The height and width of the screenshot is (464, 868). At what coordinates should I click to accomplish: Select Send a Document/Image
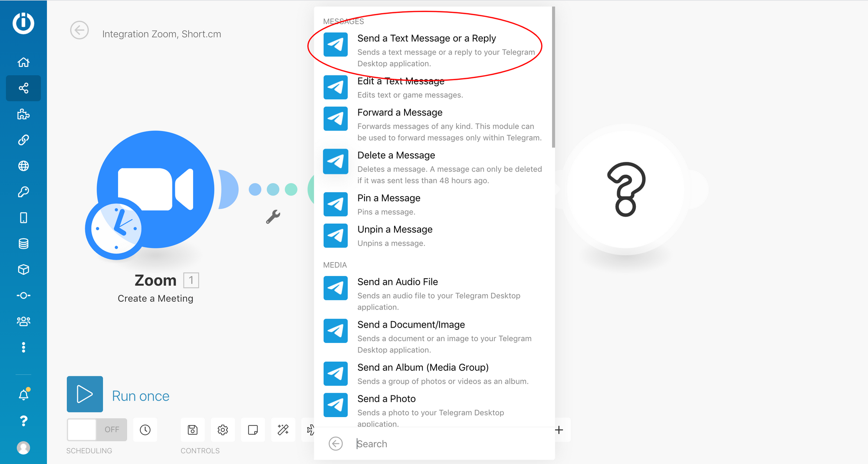coord(433,337)
